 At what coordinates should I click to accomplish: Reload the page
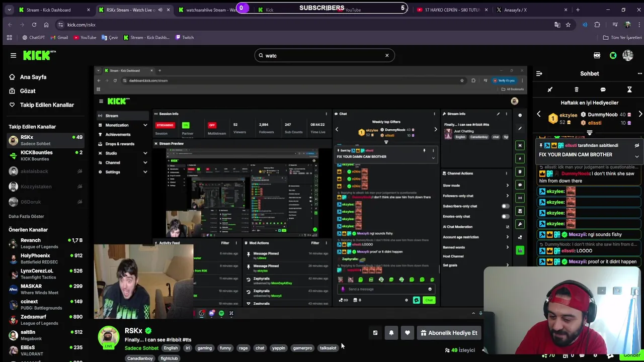[x=34, y=25]
